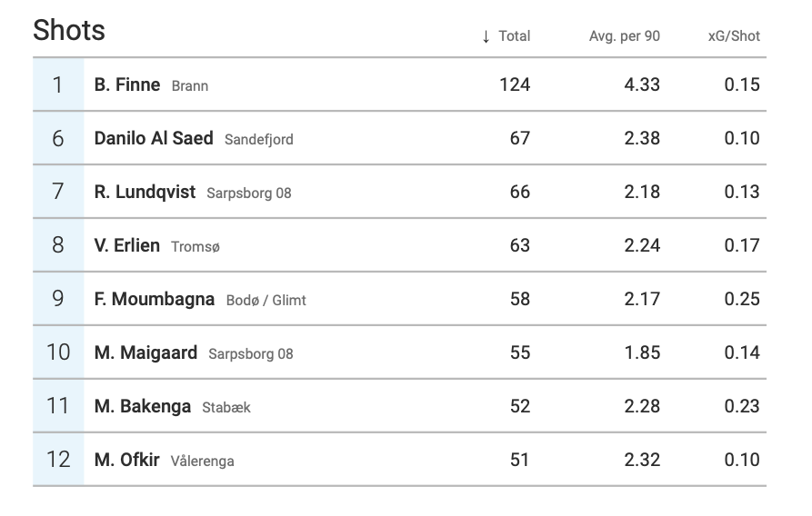This screenshot has width=812, height=516.
Task: Click the Brann team label
Action: click(190, 86)
